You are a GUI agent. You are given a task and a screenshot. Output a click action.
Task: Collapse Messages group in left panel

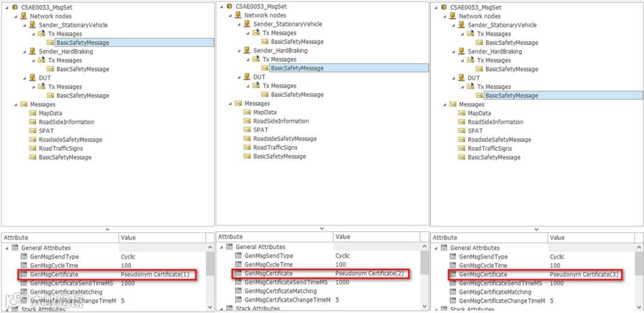(16, 105)
